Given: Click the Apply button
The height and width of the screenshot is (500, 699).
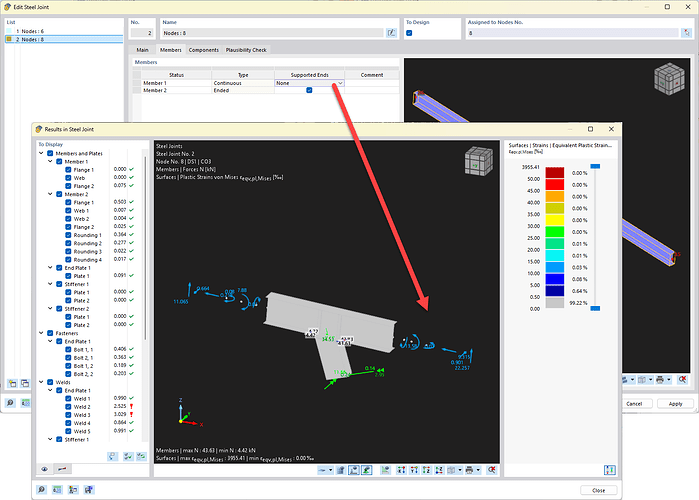Looking at the screenshot, I should 675,403.
